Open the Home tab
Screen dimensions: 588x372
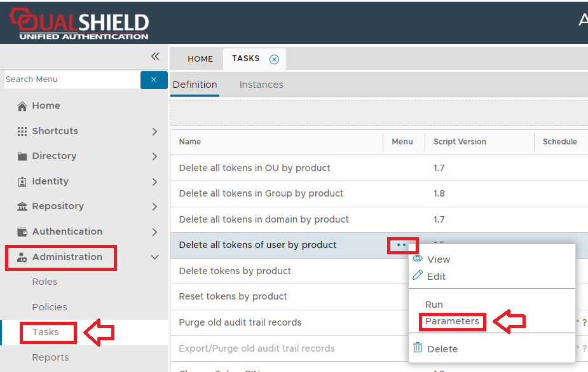(x=200, y=59)
